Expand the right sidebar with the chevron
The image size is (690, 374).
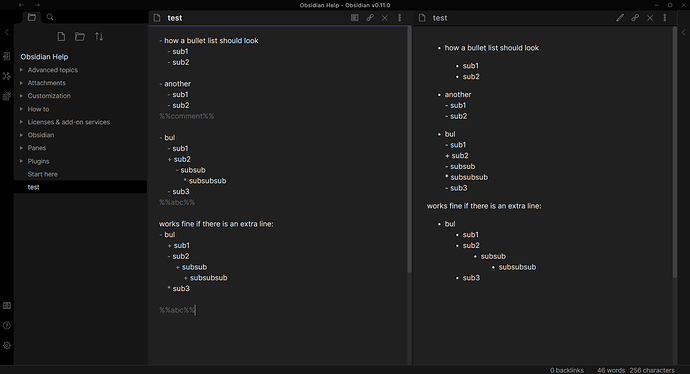point(683,32)
